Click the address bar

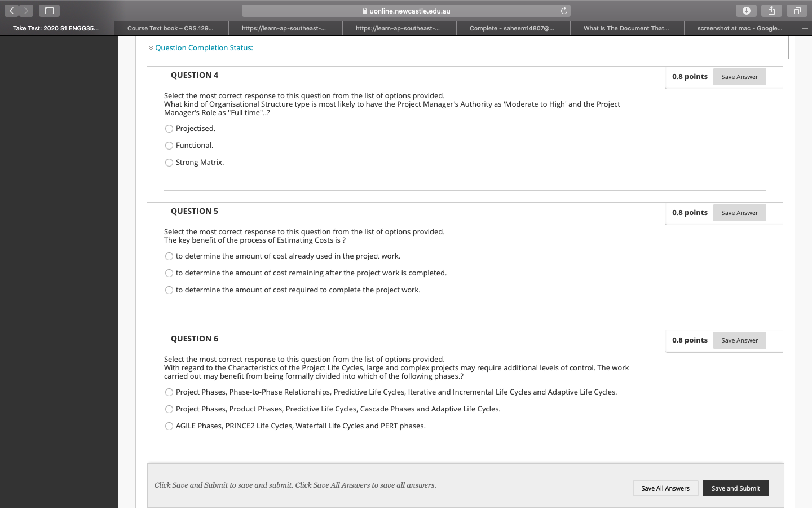(x=406, y=10)
